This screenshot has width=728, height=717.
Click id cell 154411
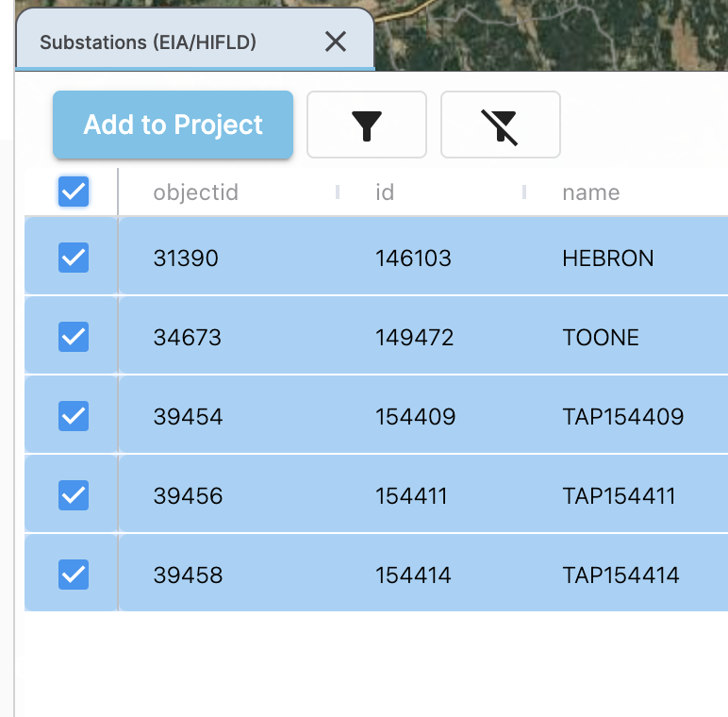(411, 496)
